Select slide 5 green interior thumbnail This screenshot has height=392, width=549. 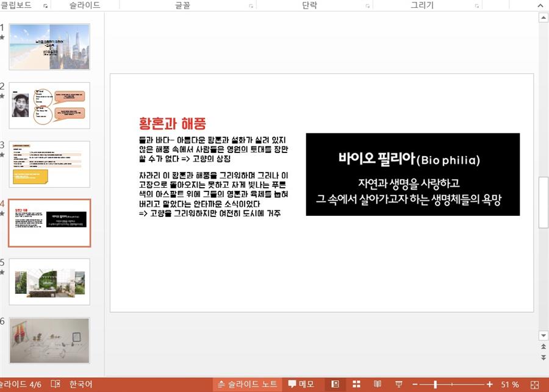pos(49,282)
